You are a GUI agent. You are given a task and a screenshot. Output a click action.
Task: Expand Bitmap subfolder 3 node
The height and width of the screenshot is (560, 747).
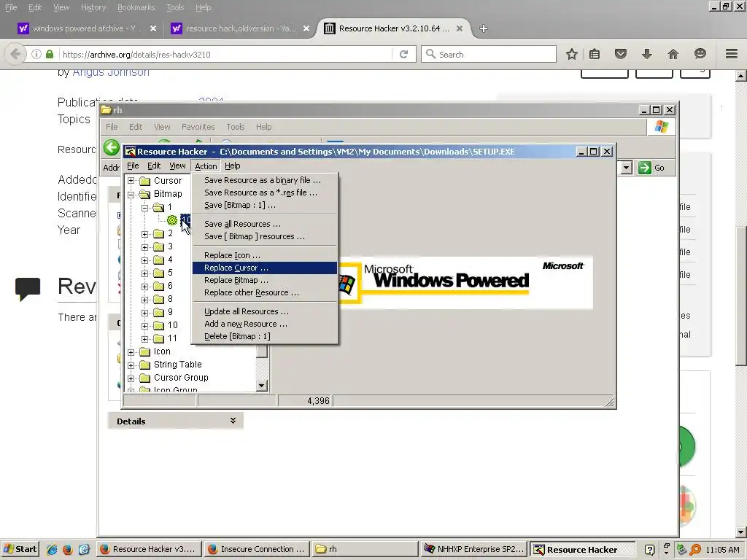click(145, 247)
